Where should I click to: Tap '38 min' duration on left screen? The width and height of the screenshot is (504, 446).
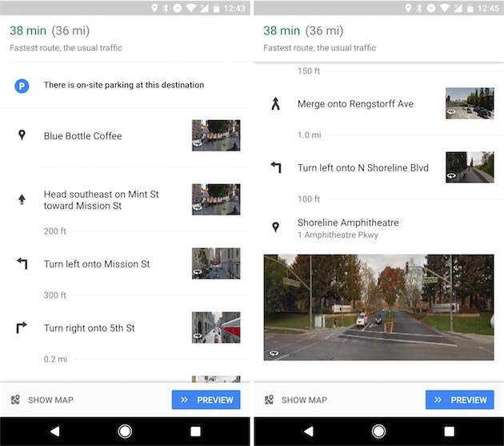coord(28,30)
